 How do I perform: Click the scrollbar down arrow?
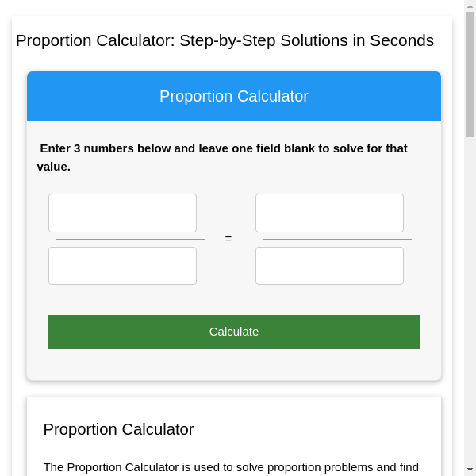(x=470, y=470)
